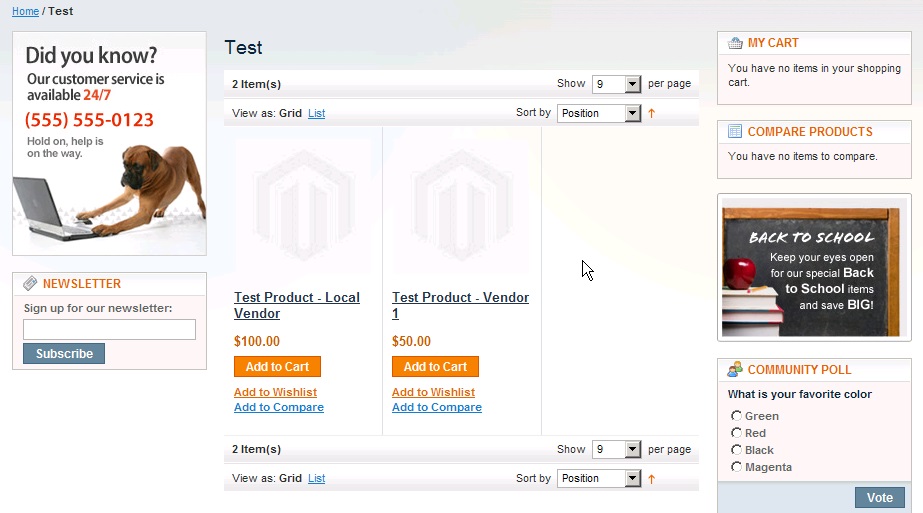Viewport: 923px width, 513px height.
Task: Choose the Red poll option
Action: pos(736,433)
